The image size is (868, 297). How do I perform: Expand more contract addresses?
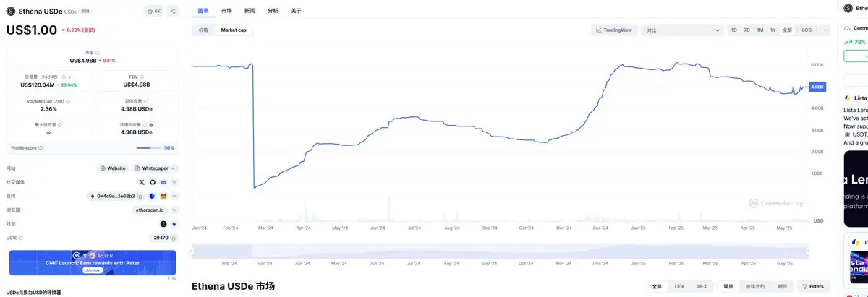pos(174,196)
